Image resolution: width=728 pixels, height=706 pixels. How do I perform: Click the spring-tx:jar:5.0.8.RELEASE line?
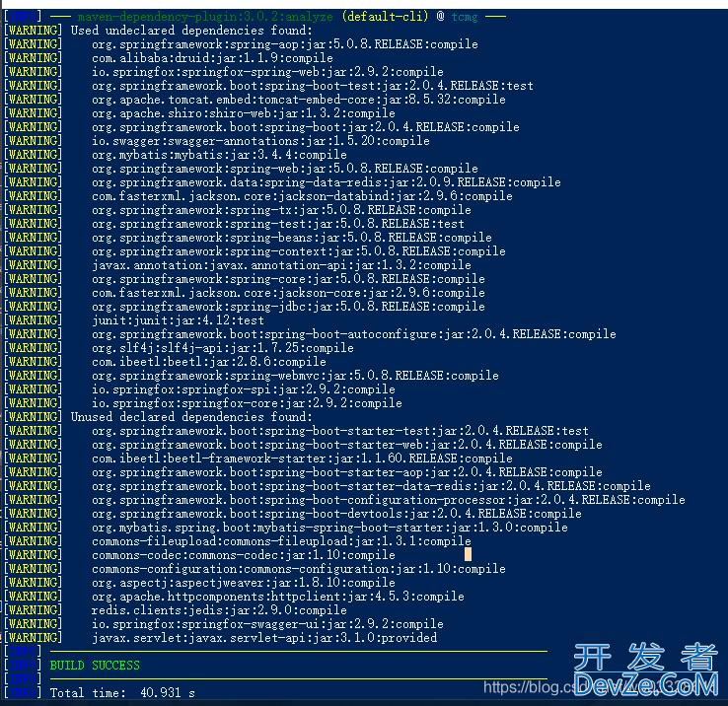point(281,210)
